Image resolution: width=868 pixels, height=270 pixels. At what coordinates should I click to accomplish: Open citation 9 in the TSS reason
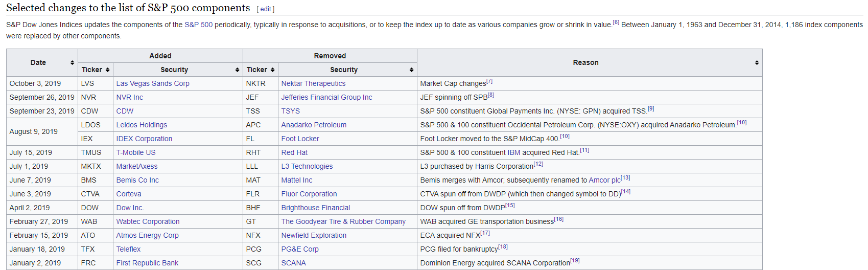click(651, 109)
